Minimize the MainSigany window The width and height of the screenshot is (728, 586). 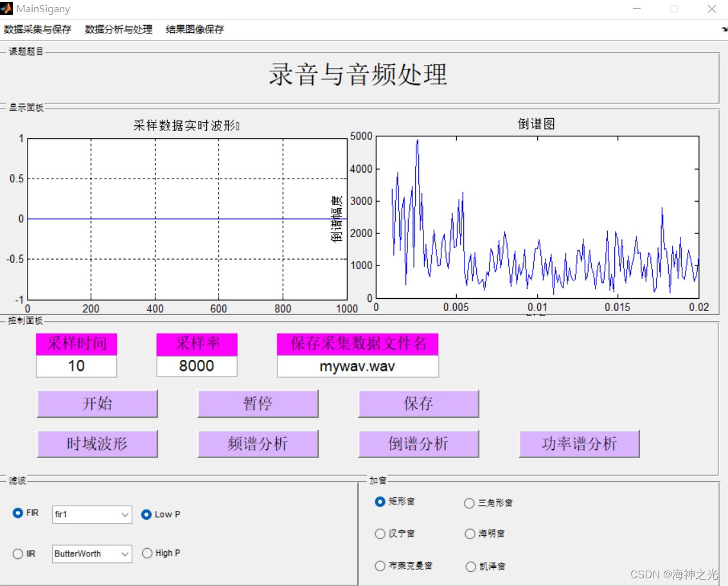coord(637,9)
